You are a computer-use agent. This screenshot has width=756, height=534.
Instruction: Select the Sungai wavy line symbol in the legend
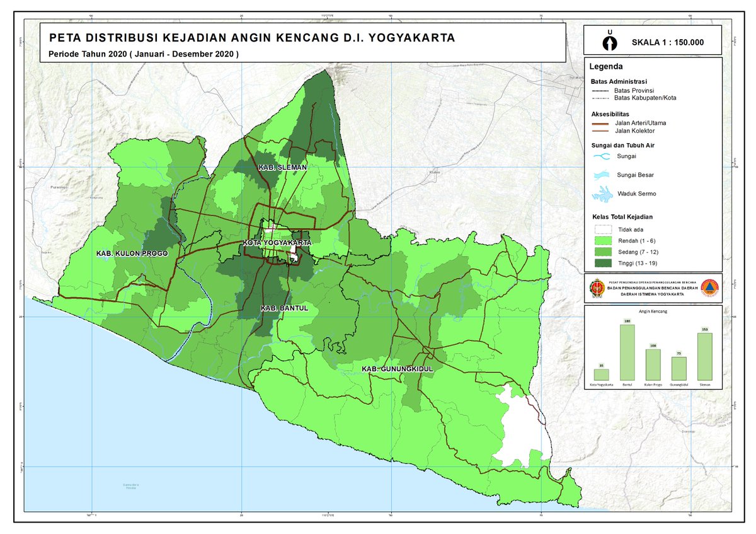click(601, 156)
